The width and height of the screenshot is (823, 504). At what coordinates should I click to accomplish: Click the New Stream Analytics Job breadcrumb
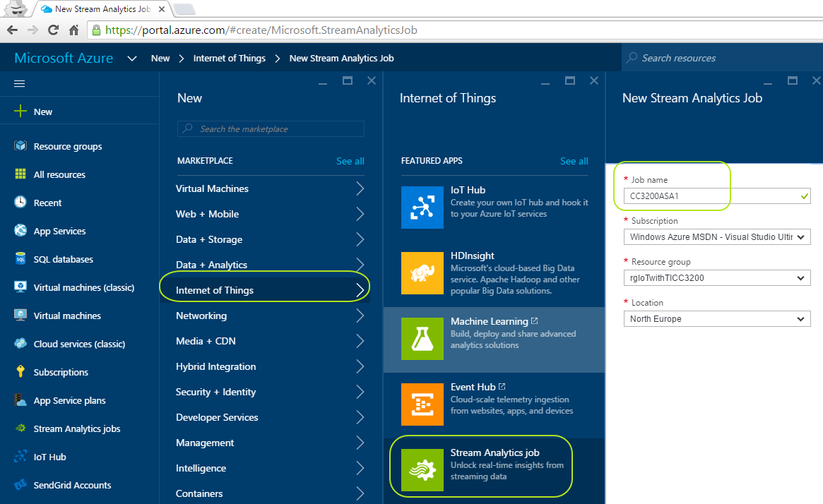(342, 58)
